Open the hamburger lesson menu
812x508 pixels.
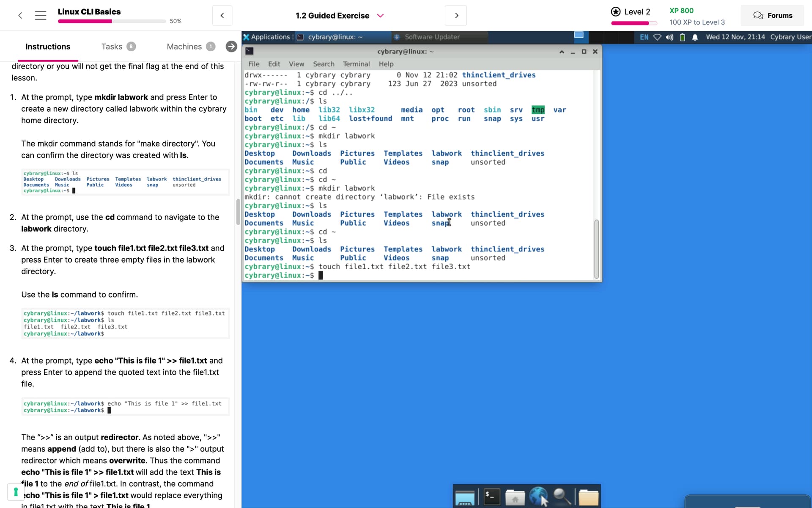pyautogui.click(x=41, y=16)
